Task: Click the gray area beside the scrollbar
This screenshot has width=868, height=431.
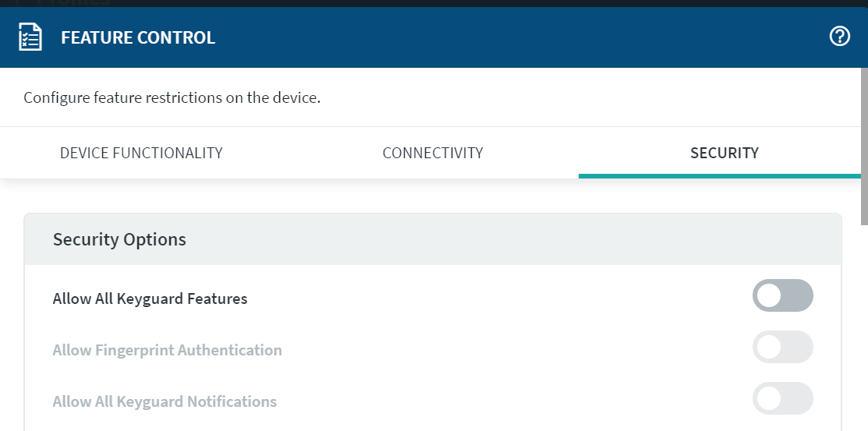Action: pos(855,312)
